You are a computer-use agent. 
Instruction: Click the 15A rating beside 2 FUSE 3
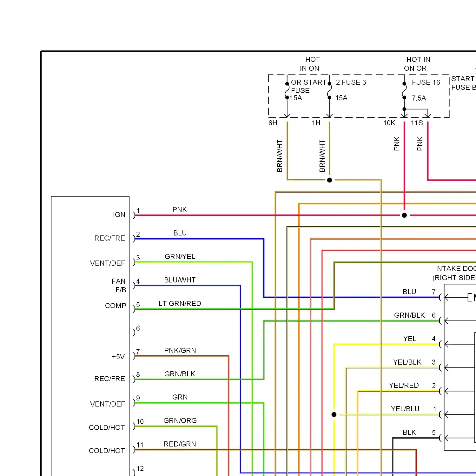tap(341, 98)
